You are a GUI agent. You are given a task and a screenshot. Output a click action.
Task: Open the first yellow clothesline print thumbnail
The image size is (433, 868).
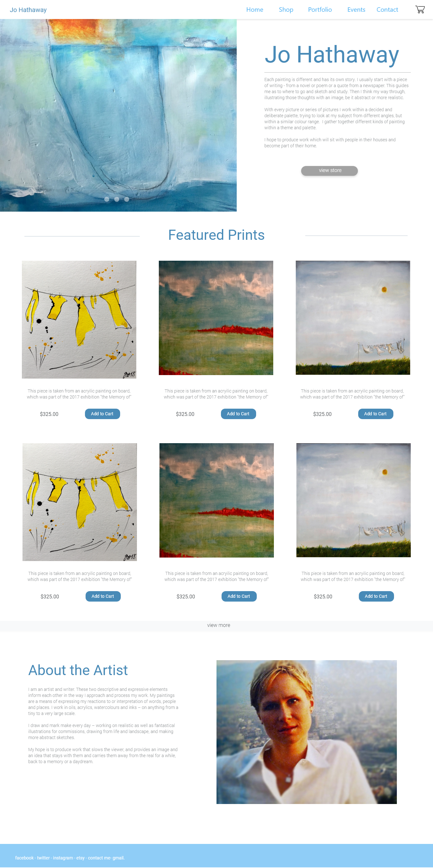[79, 319]
